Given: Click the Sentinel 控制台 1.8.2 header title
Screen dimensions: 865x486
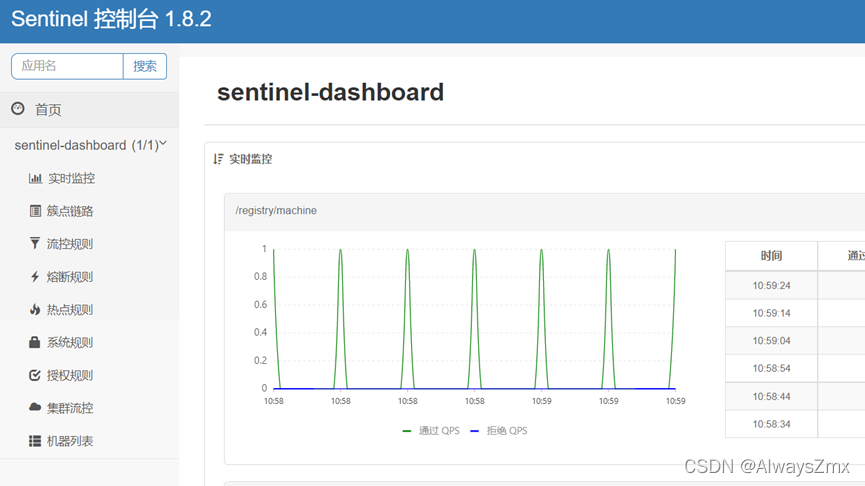Looking at the screenshot, I should coord(111,19).
